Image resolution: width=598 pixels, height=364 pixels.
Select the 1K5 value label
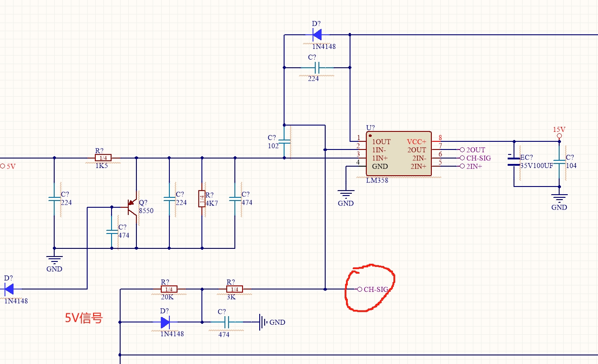click(101, 166)
